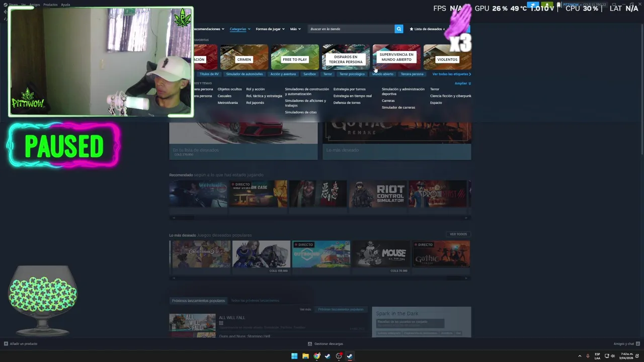The width and height of the screenshot is (644, 362).
Task: Open the Steam menu in the top bar
Action: click(13, 5)
